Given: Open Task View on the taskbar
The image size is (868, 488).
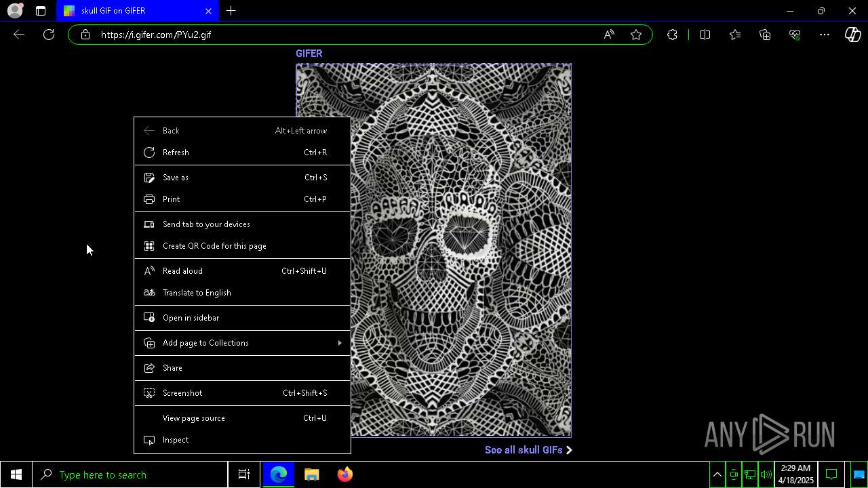Looking at the screenshot, I should 244,474.
